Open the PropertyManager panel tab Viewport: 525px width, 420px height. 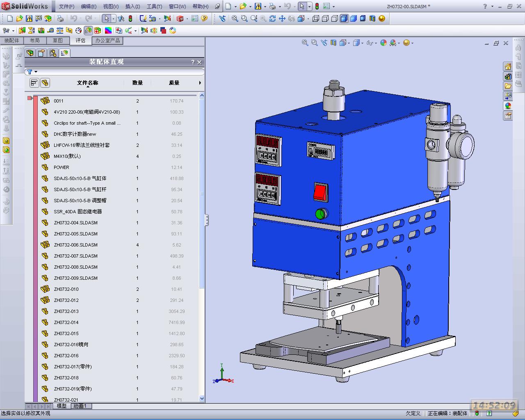pos(41,53)
